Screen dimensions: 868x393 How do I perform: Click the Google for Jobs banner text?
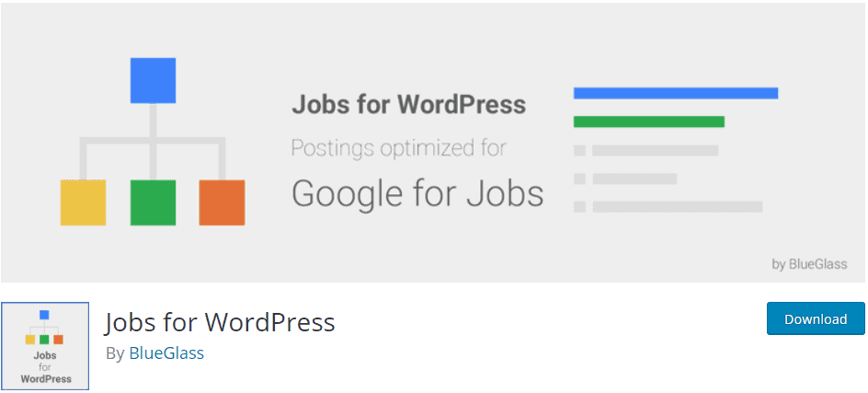point(417,194)
